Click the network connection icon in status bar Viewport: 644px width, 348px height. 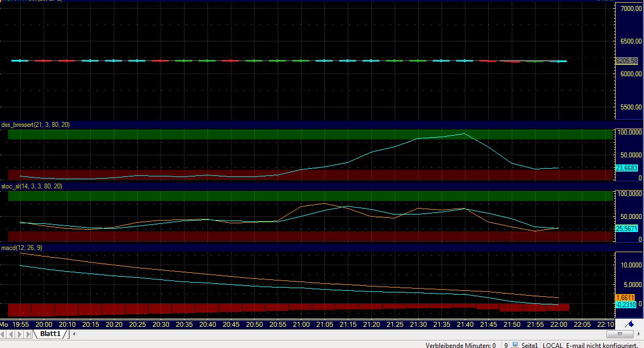[x=515, y=345]
